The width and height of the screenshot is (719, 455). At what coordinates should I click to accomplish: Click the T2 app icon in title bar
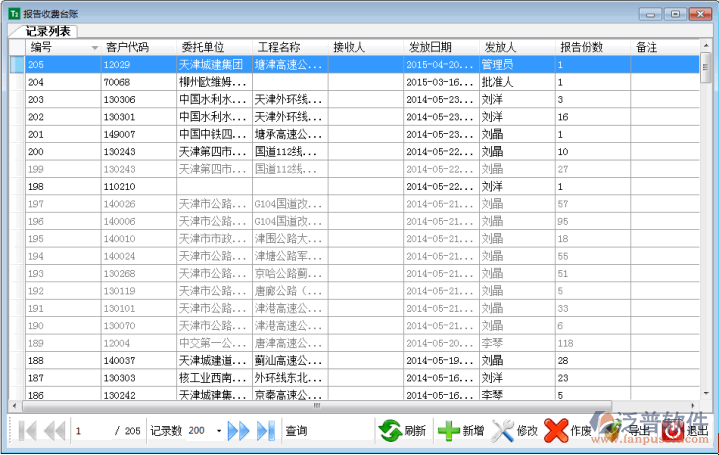click(14, 13)
